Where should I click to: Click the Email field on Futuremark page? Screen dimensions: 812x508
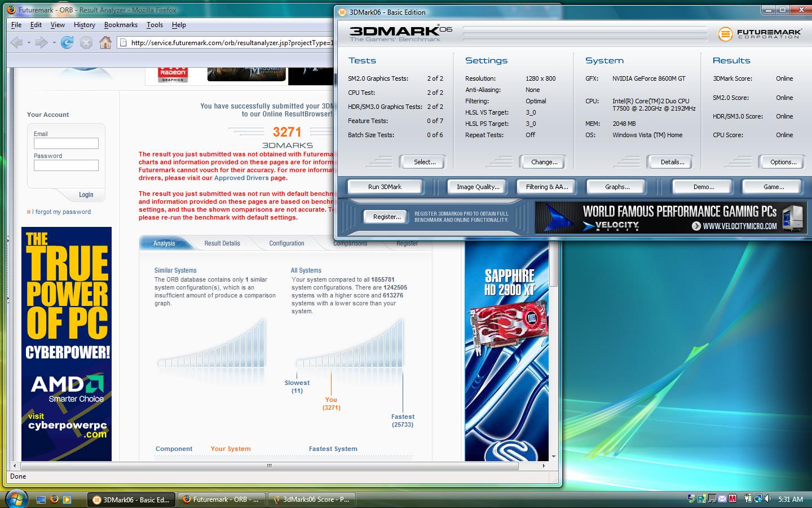pyautogui.click(x=66, y=143)
